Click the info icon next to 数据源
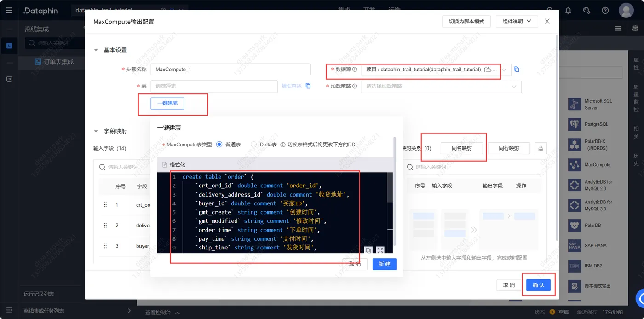 point(355,70)
